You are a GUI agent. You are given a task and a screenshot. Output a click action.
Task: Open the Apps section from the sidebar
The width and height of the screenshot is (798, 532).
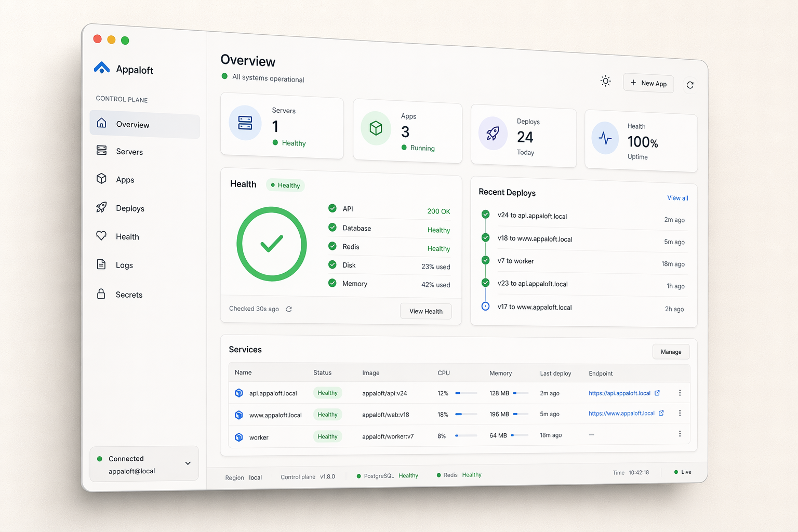125,179
